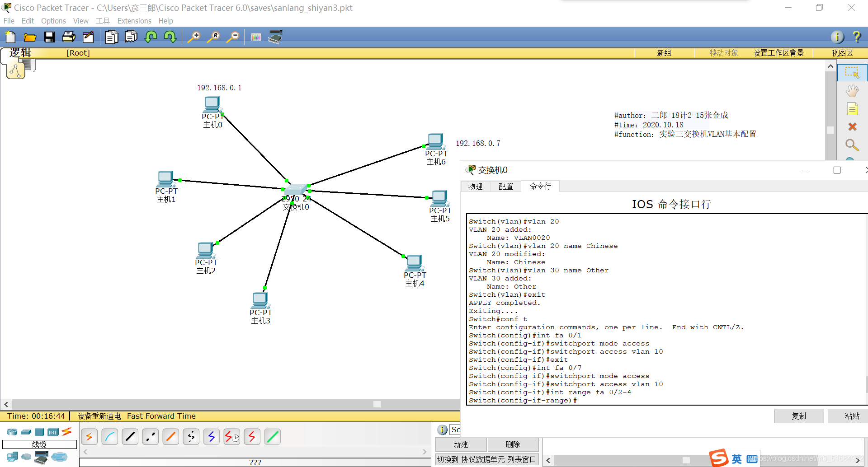Select the 交换机0 switch in the topology
Viewport: 868px width, 467px height.
pyautogui.click(x=296, y=190)
